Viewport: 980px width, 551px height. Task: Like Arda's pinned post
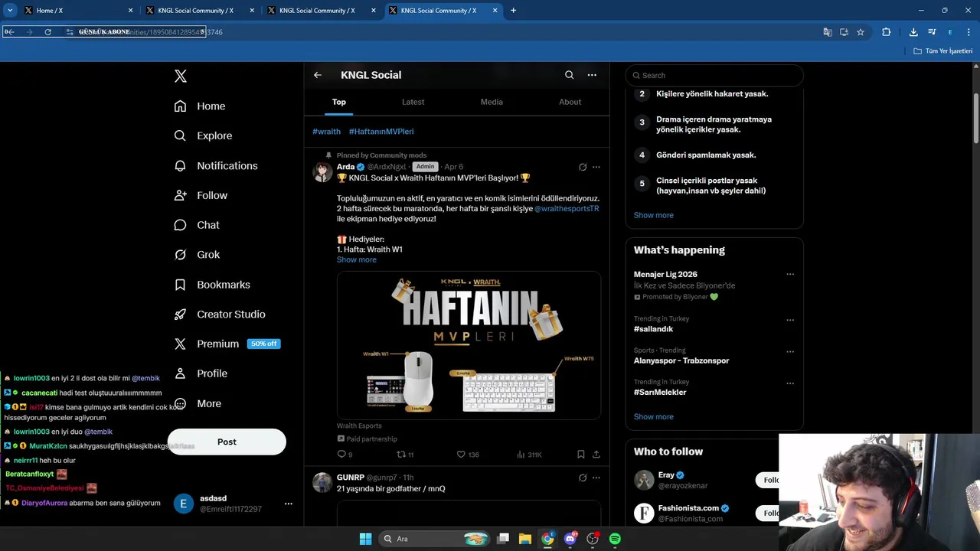[461, 455]
